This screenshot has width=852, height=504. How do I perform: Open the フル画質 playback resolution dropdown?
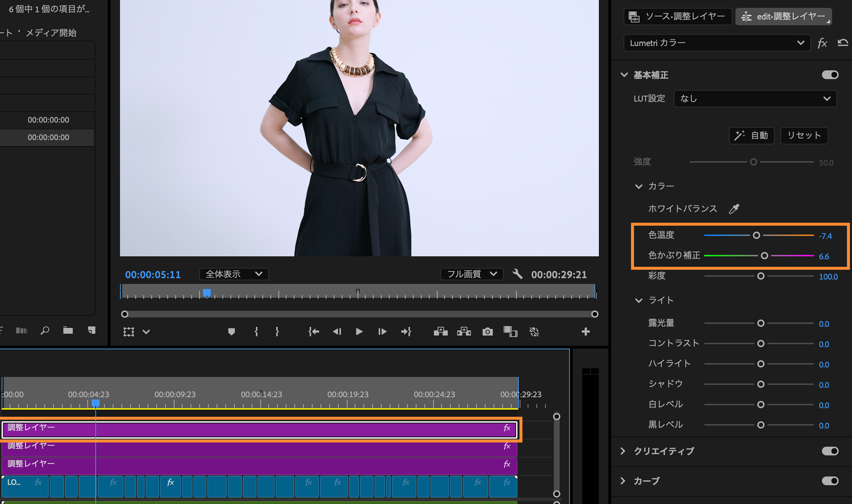tap(471, 274)
